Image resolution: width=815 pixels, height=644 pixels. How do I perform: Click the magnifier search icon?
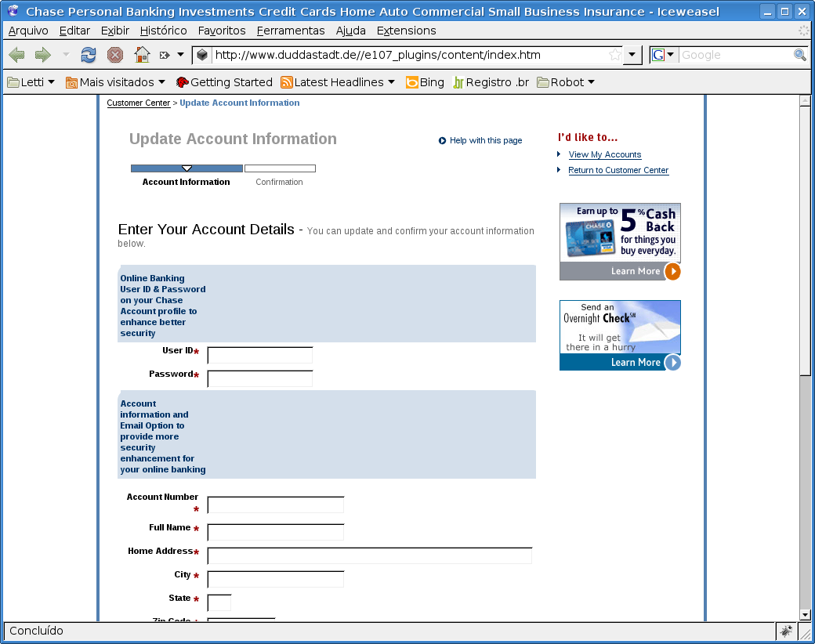coord(800,55)
